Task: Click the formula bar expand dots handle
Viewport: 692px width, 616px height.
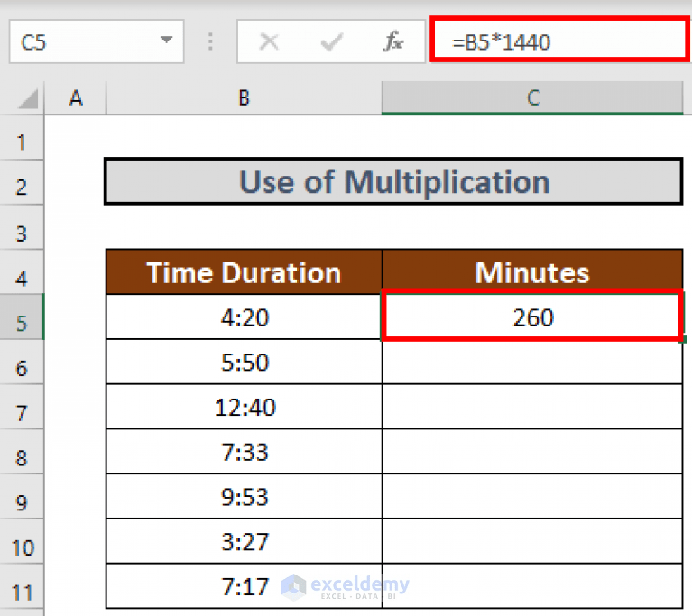Action: [210, 41]
